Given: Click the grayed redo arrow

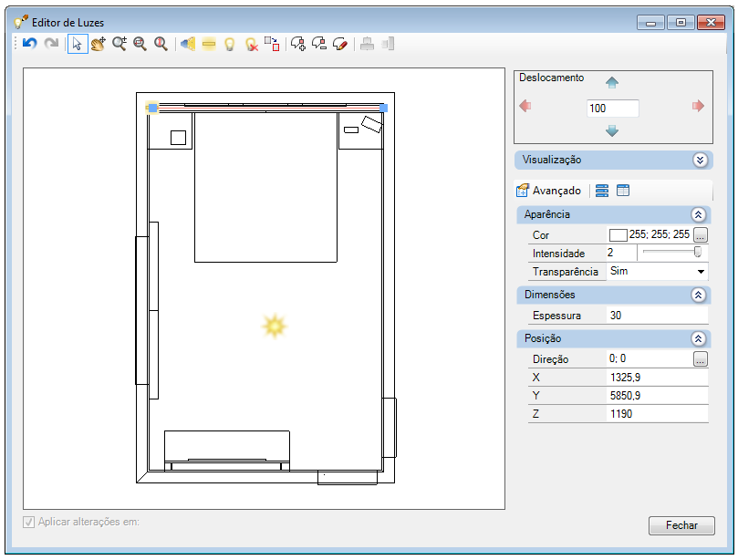Looking at the screenshot, I should pos(51,45).
